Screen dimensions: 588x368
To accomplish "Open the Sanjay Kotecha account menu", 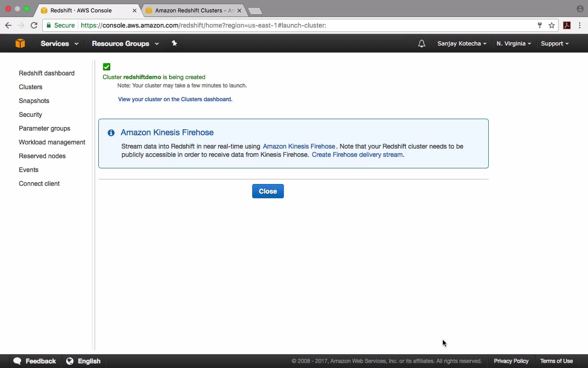I will [x=462, y=44].
